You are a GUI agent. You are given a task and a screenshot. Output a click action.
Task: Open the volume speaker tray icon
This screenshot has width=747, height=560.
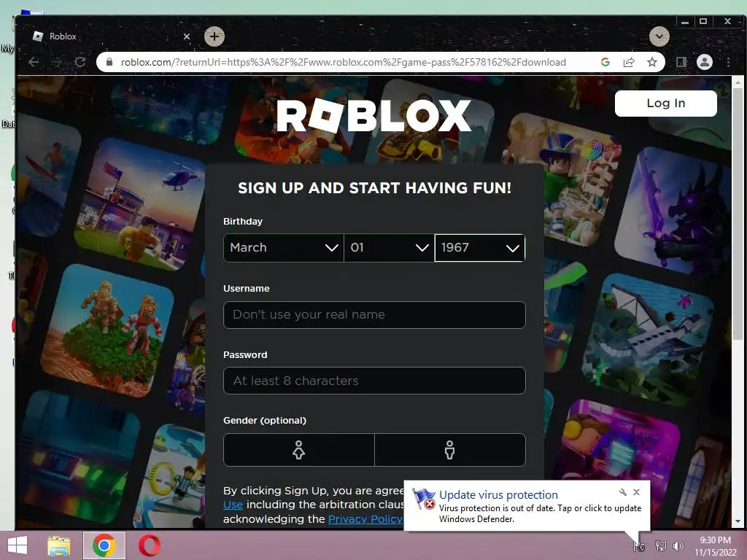pyautogui.click(x=678, y=546)
